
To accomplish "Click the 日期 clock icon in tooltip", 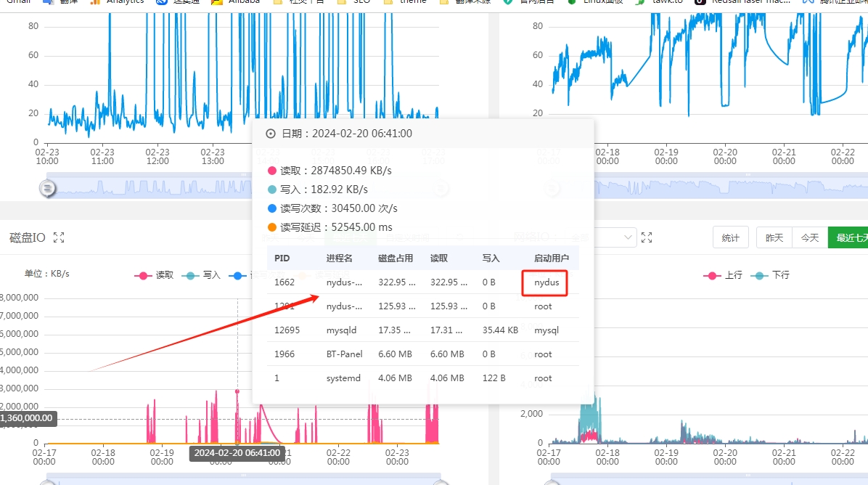I will (271, 134).
